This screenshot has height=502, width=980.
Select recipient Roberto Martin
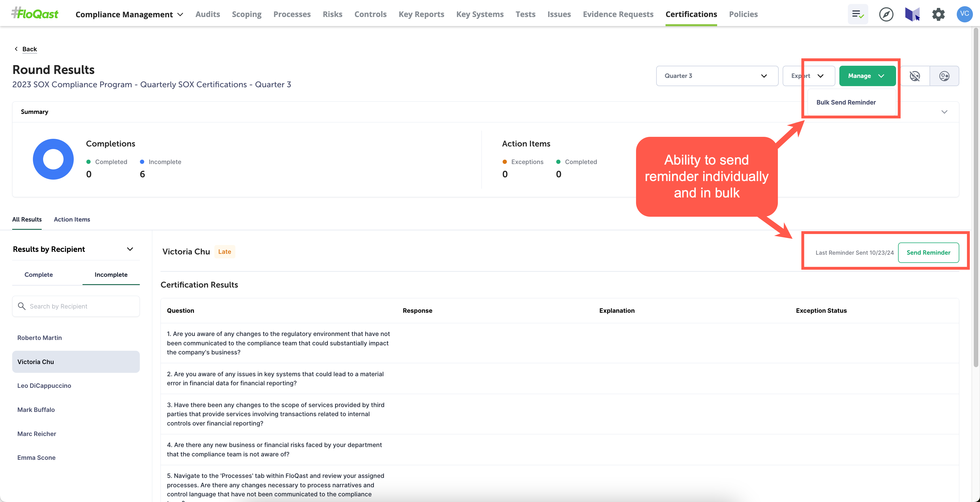[x=76, y=337]
